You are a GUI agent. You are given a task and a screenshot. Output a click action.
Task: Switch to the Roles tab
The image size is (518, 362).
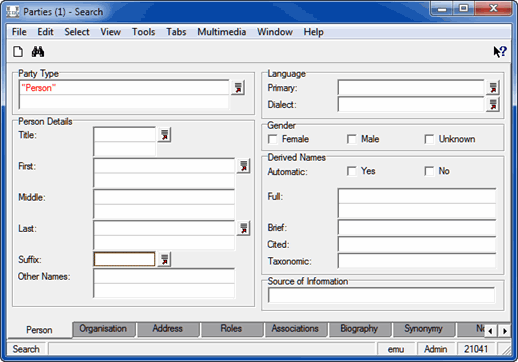231,329
